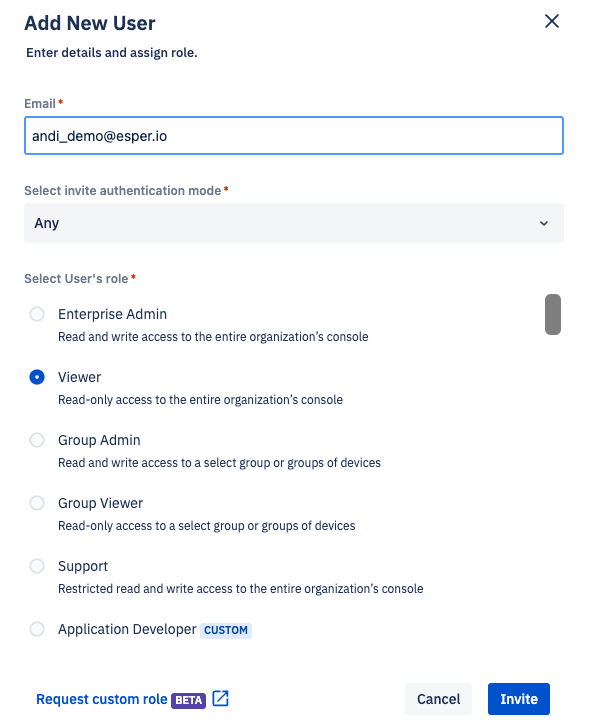589x723 pixels.
Task: Choose the Group Admin radio option
Action: click(37, 440)
